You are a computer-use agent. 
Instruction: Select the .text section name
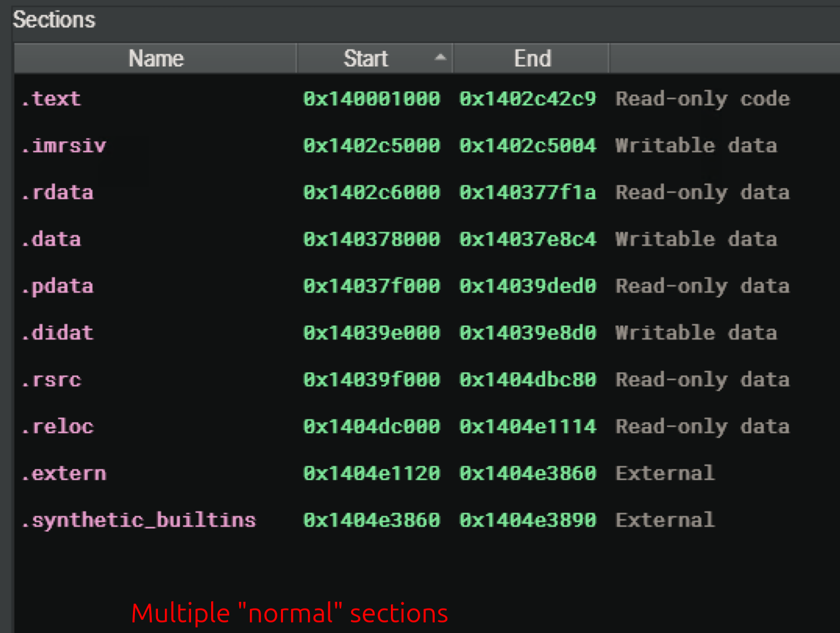[x=51, y=99]
